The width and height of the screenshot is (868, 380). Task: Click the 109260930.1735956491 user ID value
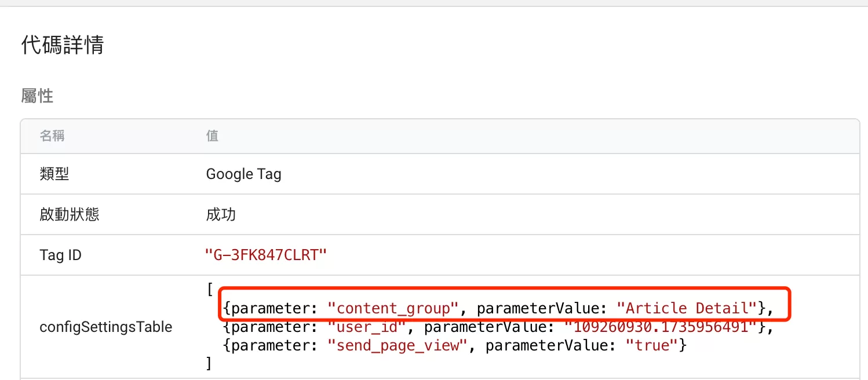(661, 327)
